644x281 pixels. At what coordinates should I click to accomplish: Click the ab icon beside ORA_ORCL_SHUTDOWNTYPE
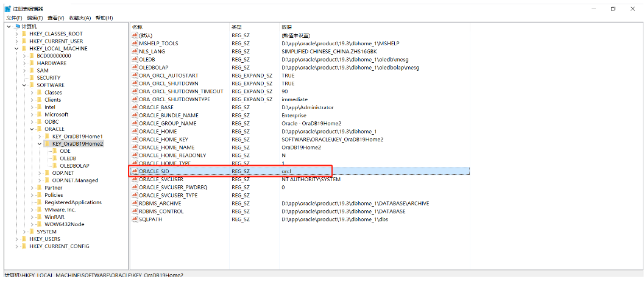134,99
